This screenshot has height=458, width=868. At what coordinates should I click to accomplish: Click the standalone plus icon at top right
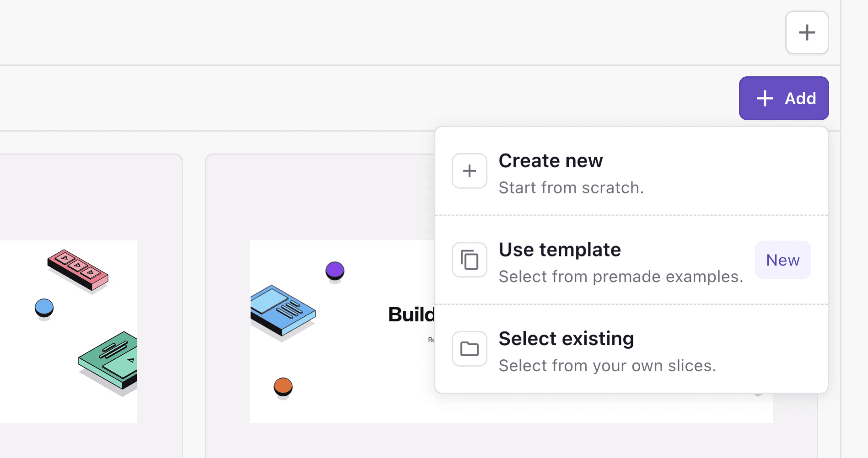[806, 32]
